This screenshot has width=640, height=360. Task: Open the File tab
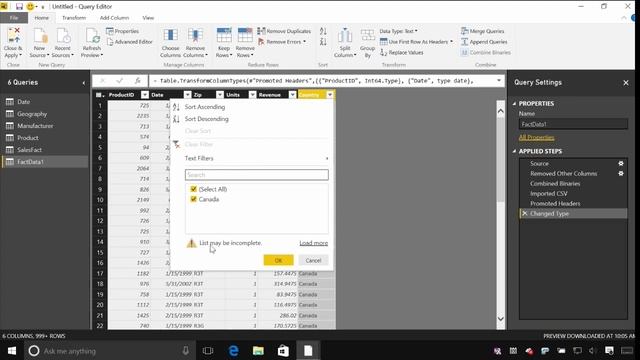coord(14,18)
